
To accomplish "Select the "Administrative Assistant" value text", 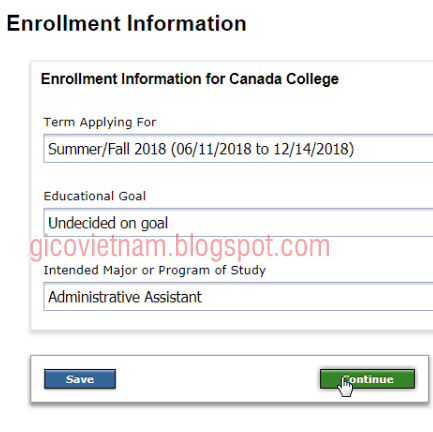I will pos(125,297).
